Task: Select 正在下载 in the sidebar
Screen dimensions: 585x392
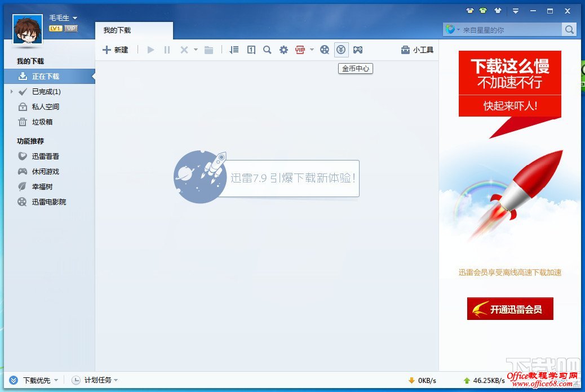Action: (50, 76)
